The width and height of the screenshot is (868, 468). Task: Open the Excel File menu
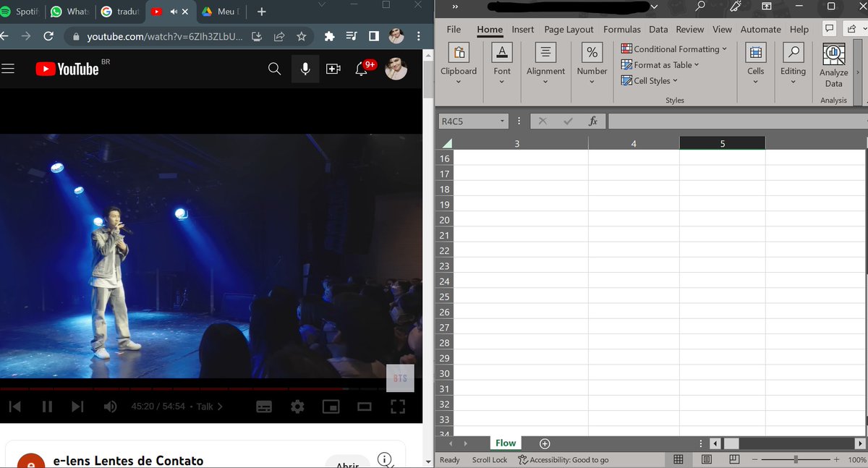tap(454, 29)
